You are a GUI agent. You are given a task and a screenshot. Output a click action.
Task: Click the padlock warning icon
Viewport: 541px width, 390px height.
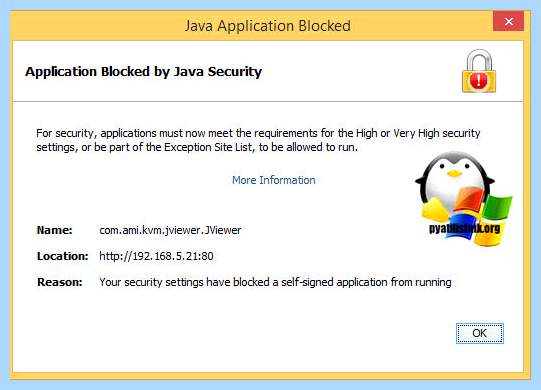(479, 71)
